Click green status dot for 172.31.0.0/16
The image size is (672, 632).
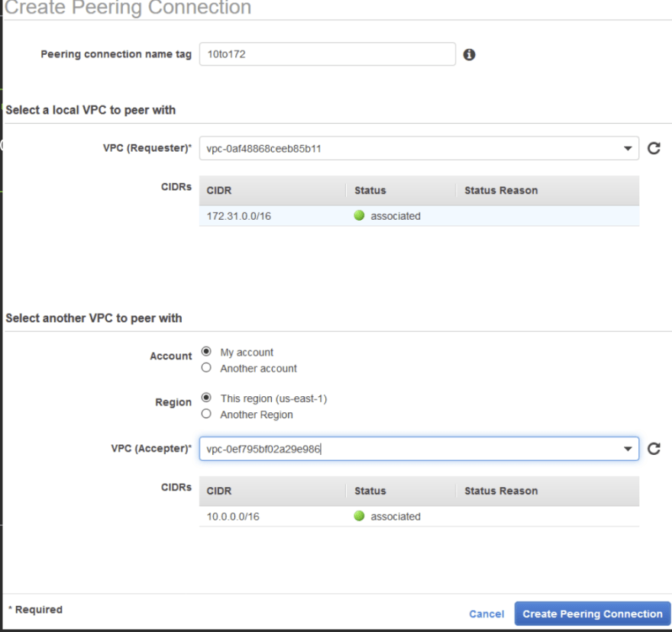(359, 215)
